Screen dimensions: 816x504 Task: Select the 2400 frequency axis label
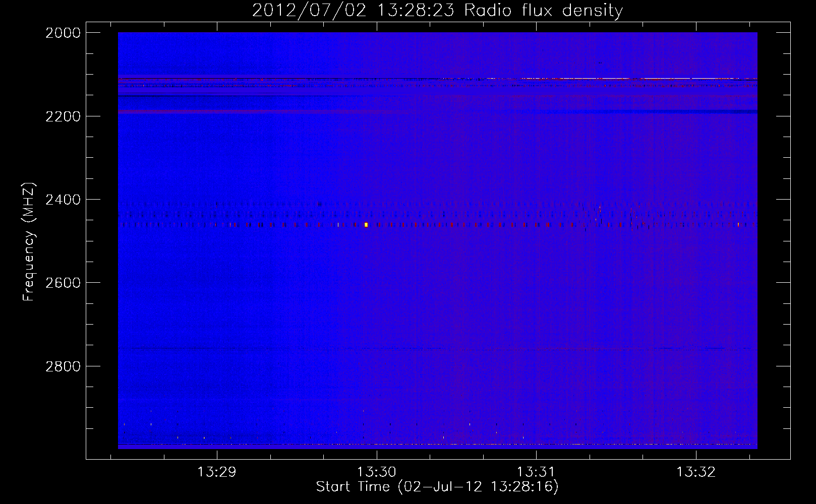pos(63,200)
